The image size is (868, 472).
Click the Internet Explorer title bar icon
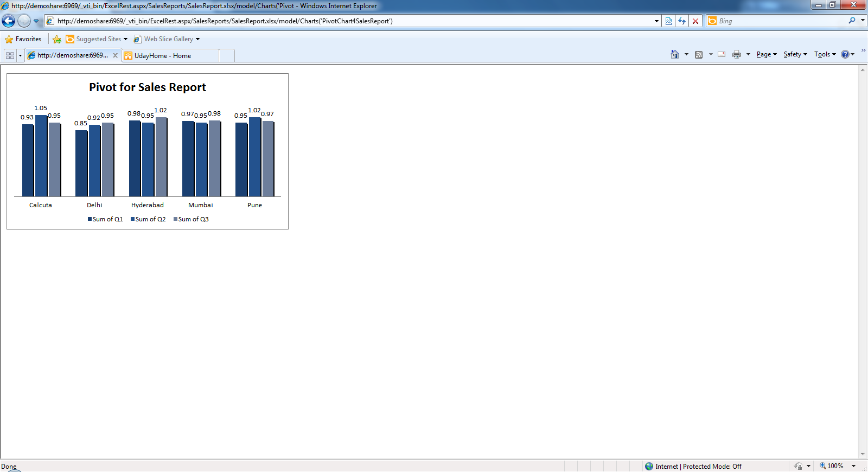click(x=5, y=6)
